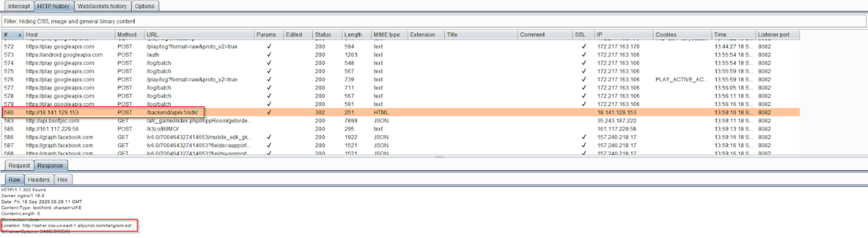Click the Params checkmark in row 586
The image size is (868, 238).
click(x=269, y=137)
